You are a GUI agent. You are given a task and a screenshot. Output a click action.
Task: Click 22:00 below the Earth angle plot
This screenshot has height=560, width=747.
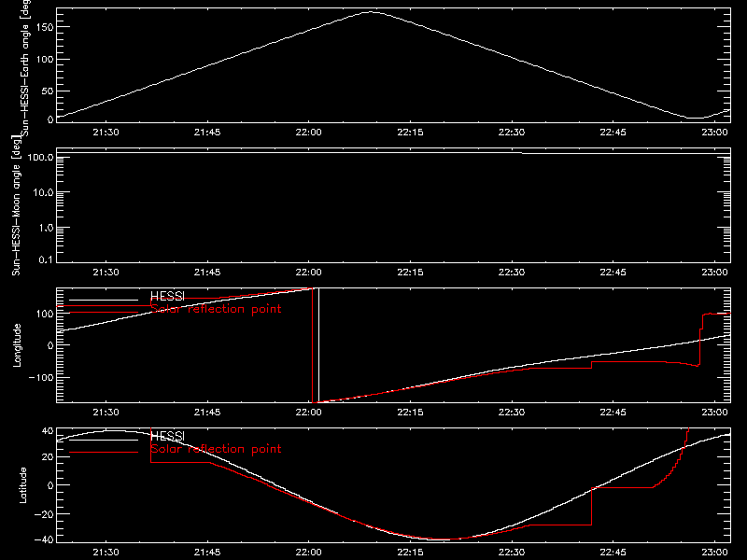[x=309, y=133]
